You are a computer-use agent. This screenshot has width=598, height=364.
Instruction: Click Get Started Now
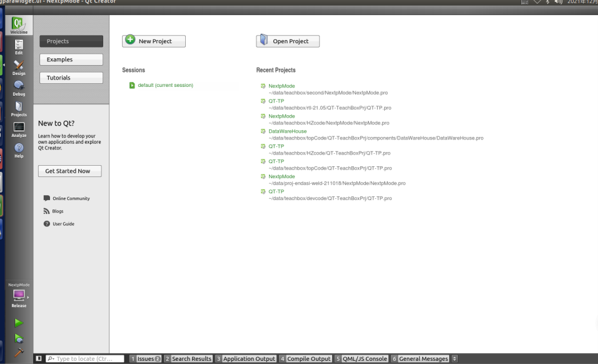coord(70,171)
